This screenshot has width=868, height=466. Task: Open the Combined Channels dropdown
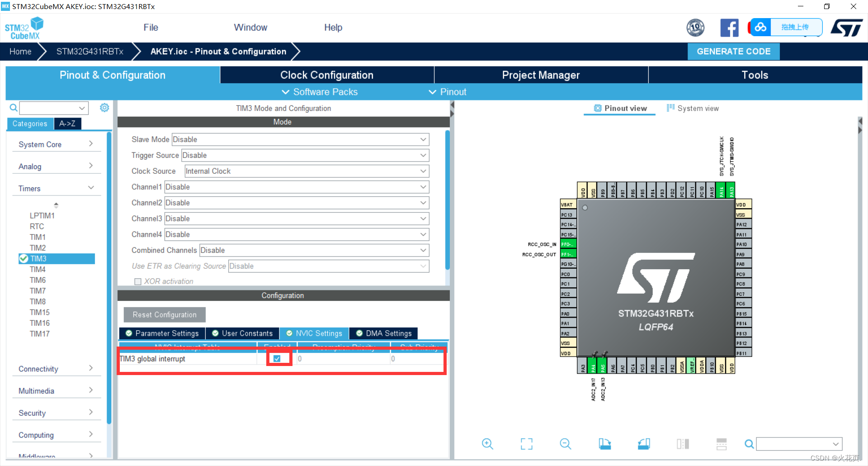pyautogui.click(x=314, y=250)
